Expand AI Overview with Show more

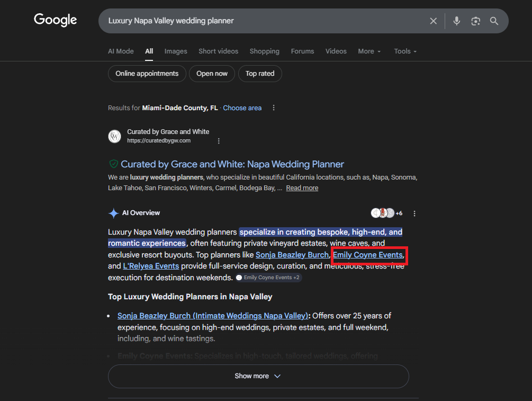(x=258, y=376)
